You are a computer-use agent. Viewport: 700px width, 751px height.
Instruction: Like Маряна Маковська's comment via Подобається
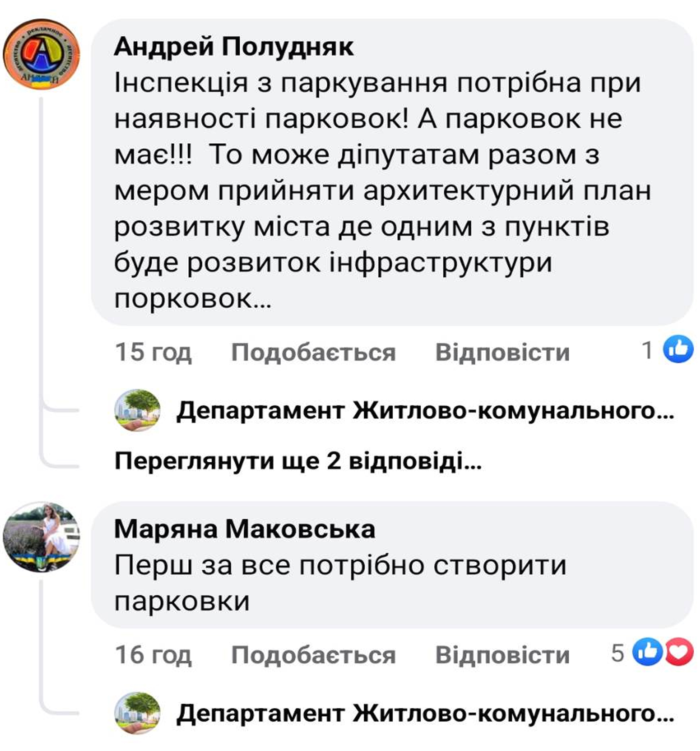pos(313,654)
